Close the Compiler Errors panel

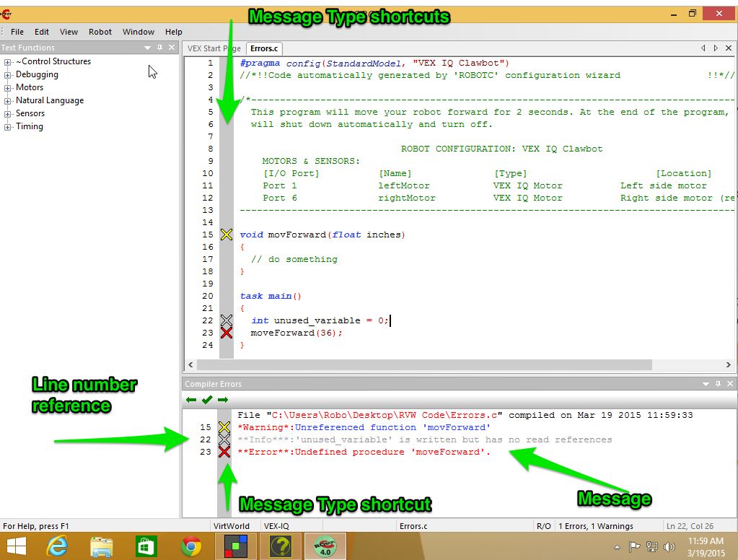tap(730, 384)
